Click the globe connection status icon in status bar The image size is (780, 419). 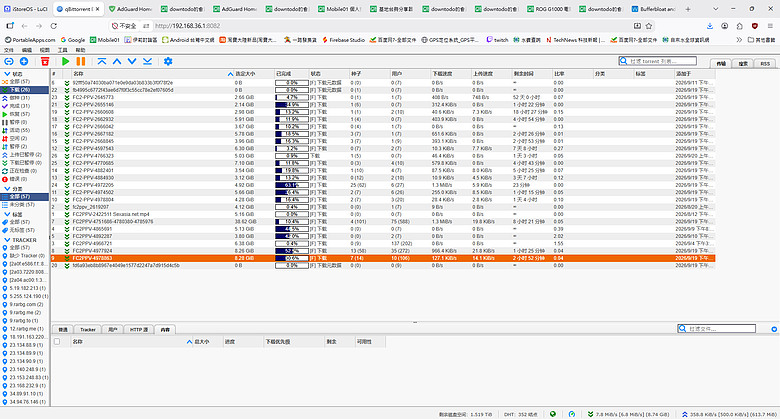point(553,414)
